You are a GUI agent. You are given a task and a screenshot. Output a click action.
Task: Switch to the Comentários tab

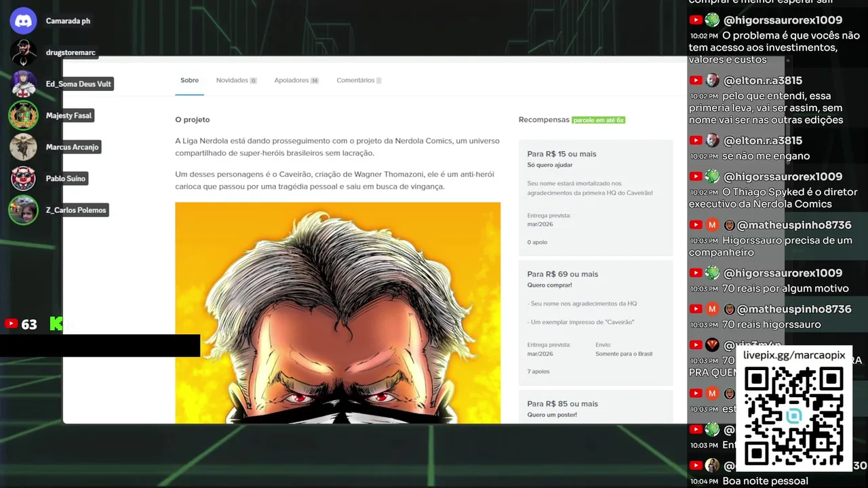(x=359, y=80)
